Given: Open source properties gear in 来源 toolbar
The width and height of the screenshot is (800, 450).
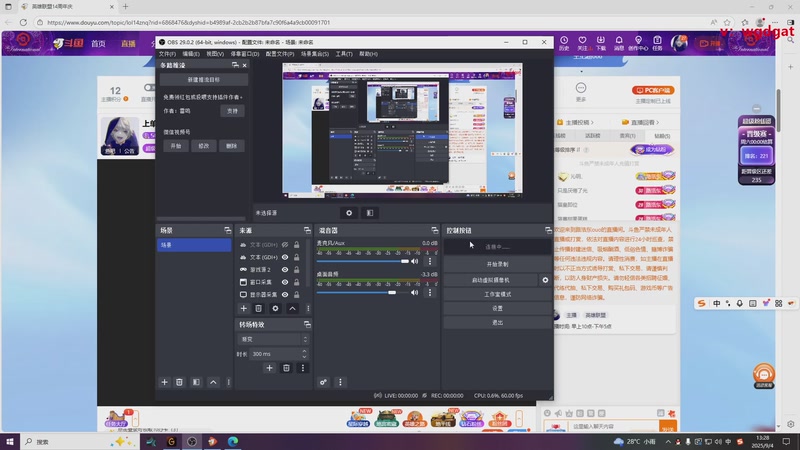Looking at the screenshot, I should coord(276,308).
